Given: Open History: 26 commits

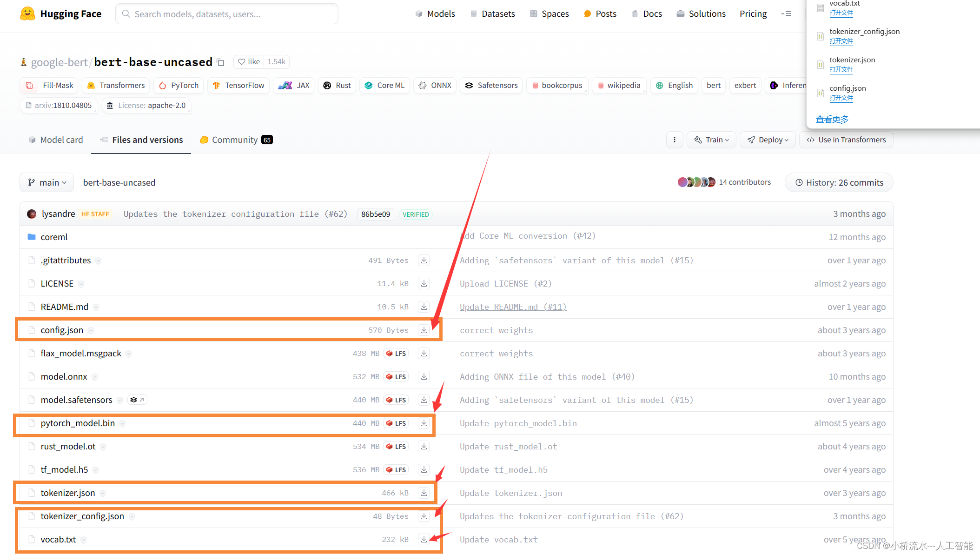Looking at the screenshot, I should click(839, 182).
